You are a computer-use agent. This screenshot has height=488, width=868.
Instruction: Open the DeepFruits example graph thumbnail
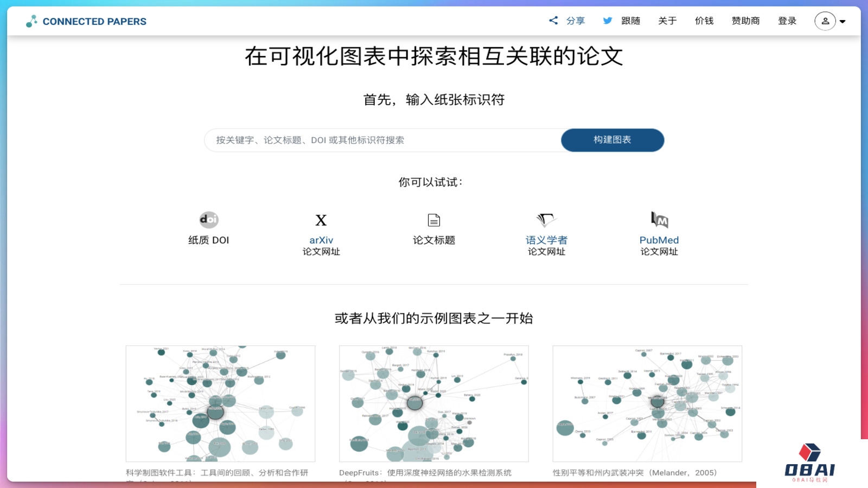434,404
